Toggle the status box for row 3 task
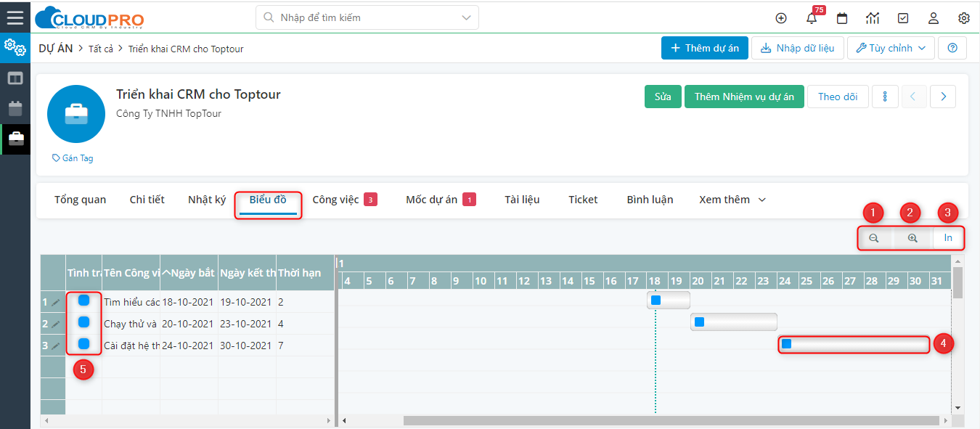Viewport: 980px width, 429px height. 83,344
